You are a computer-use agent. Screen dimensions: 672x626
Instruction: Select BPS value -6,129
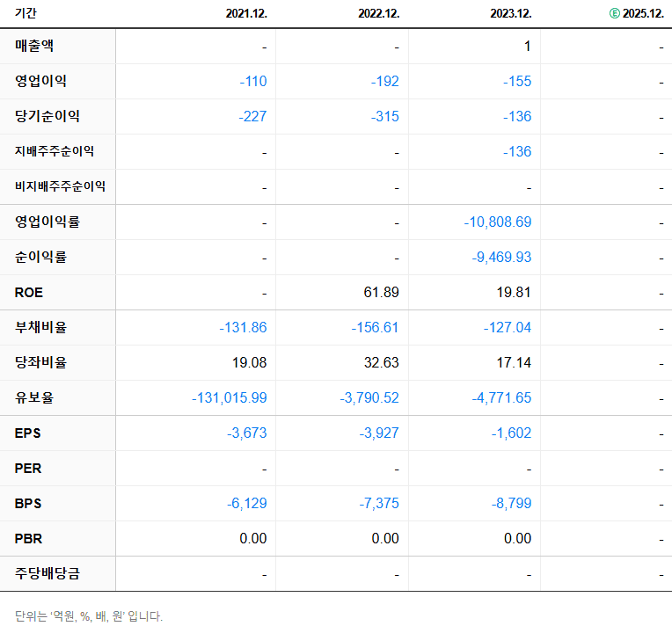click(x=247, y=503)
